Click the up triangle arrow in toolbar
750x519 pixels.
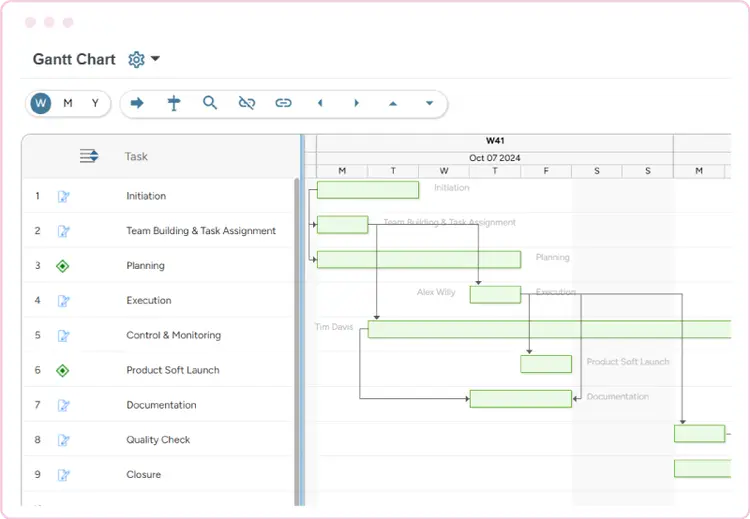(x=393, y=103)
